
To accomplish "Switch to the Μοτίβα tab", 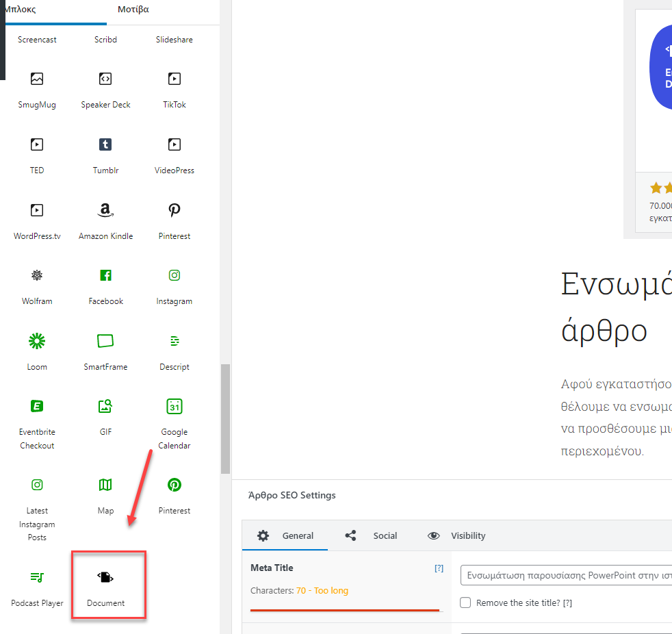I will coord(133,9).
